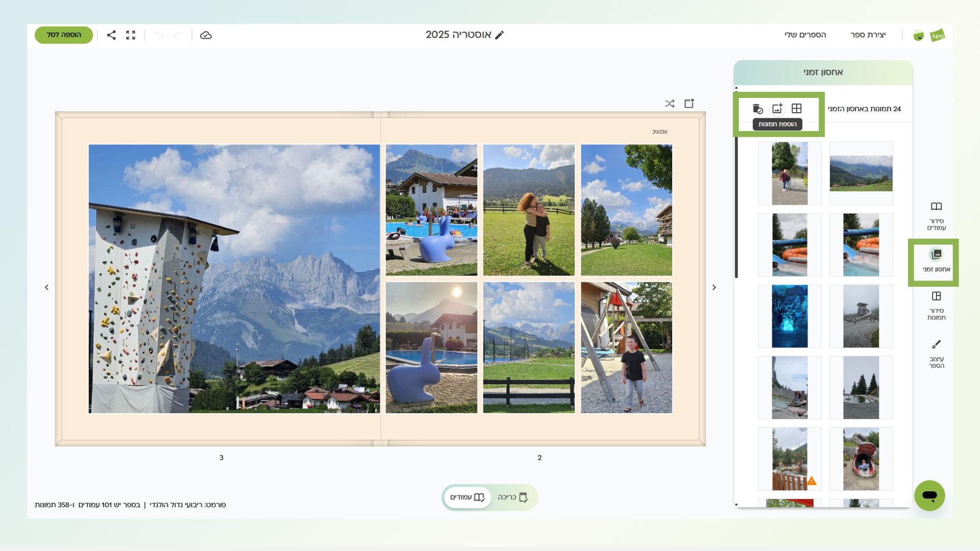The image size is (980, 551).
Task: Click the delete used photos trash icon
Action: [x=757, y=109]
